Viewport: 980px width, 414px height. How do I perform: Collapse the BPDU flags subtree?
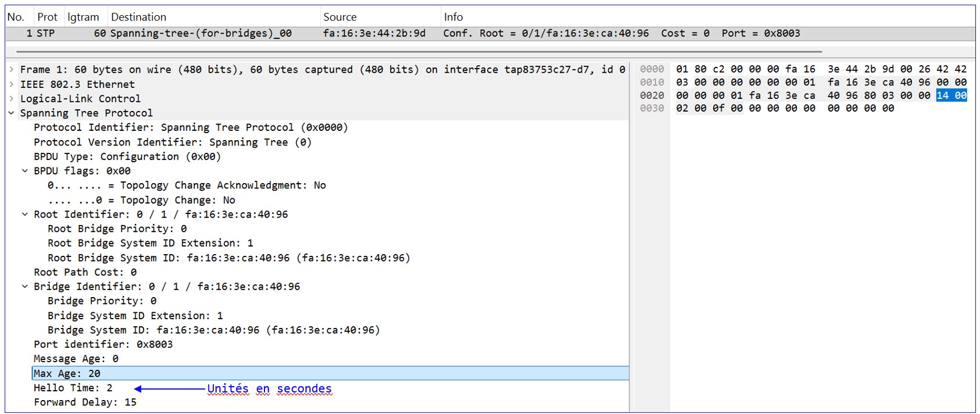click(x=25, y=171)
